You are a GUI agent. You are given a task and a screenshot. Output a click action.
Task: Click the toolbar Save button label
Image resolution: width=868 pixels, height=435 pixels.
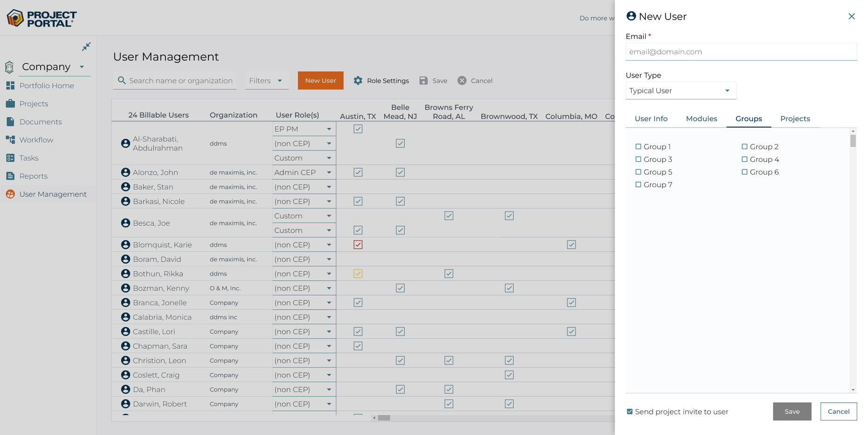pos(440,81)
